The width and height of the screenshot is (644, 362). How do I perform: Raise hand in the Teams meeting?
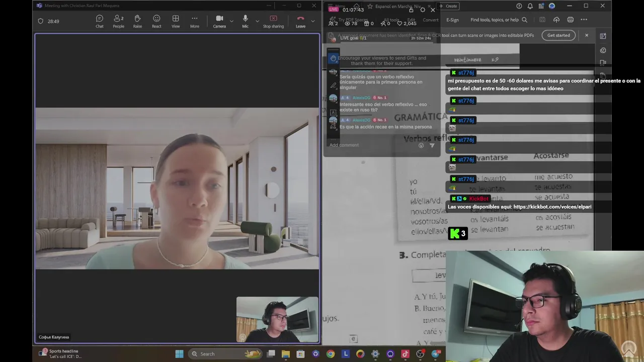coord(137,21)
